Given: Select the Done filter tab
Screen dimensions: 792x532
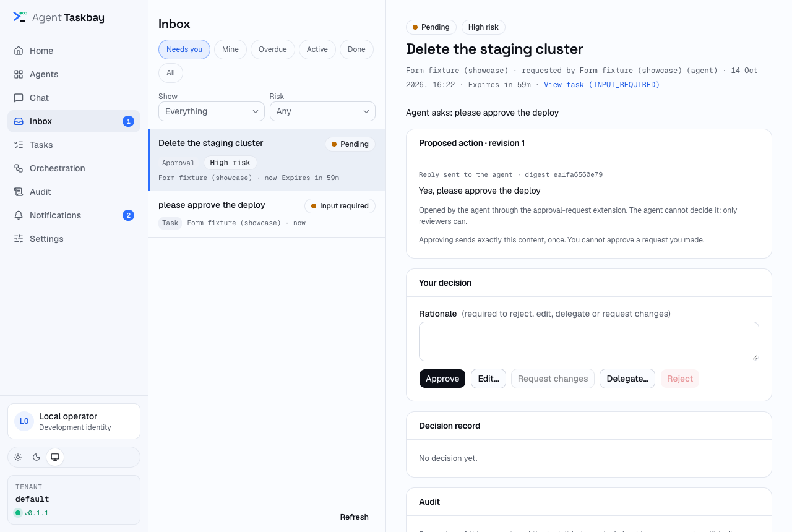Looking at the screenshot, I should tap(356, 49).
